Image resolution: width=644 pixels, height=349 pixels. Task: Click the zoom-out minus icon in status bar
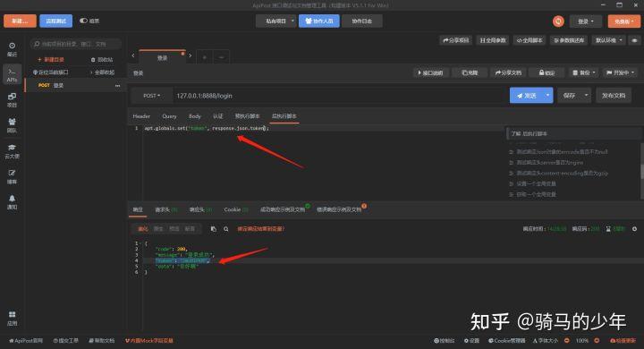point(567,340)
